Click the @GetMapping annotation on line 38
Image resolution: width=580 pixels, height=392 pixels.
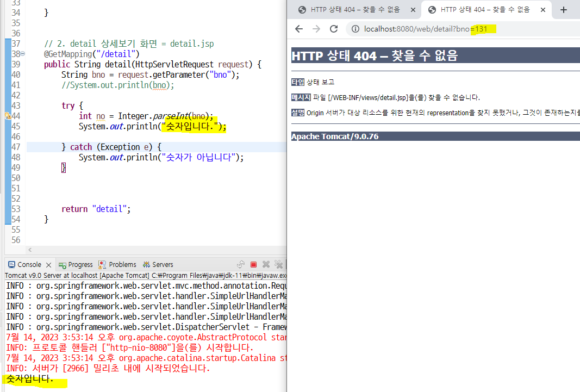[92, 54]
